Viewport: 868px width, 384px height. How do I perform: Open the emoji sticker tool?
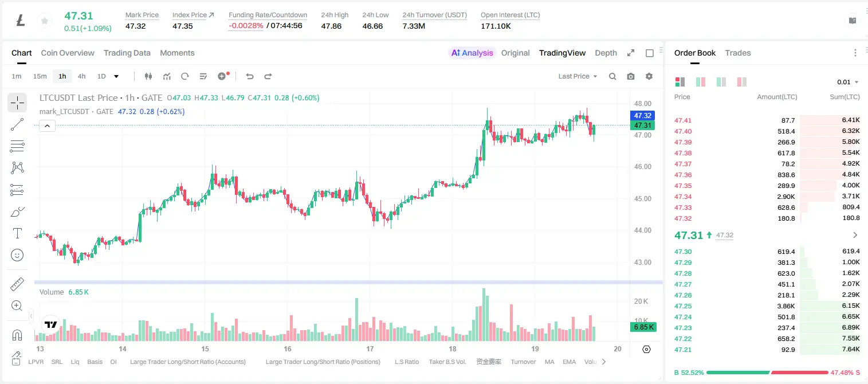pyautogui.click(x=17, y=255)
